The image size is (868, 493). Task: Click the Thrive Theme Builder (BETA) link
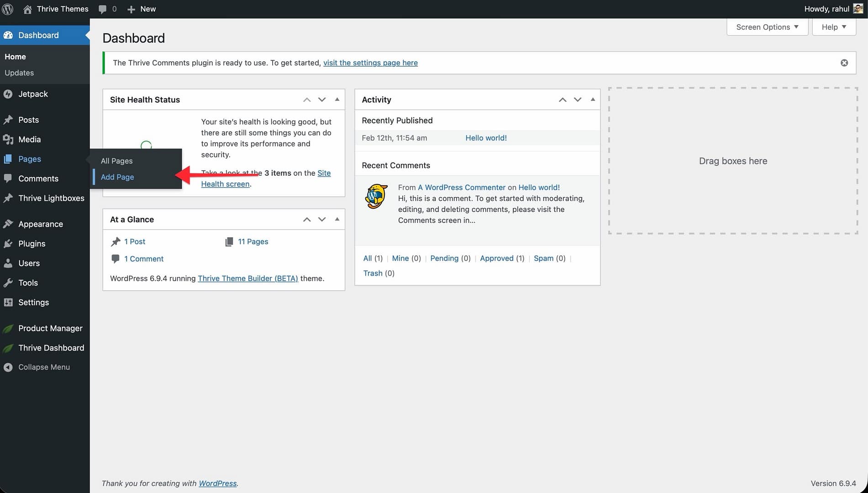(247, 278)
